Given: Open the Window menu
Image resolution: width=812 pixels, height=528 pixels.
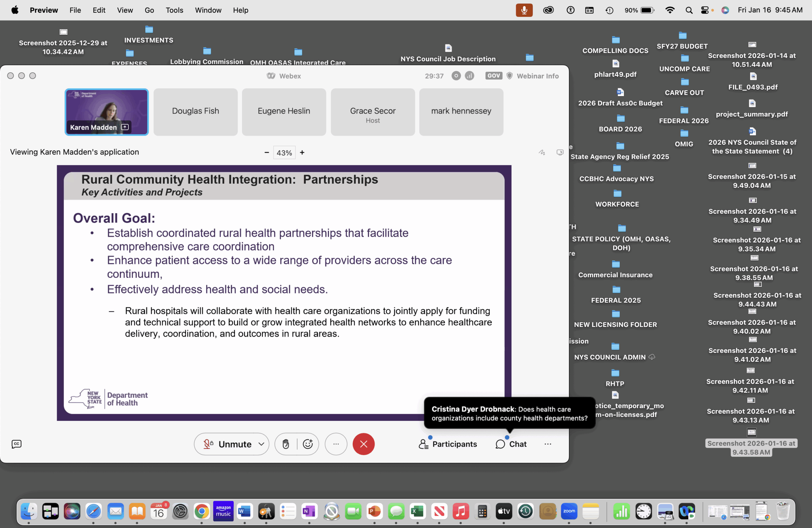Looking at the screenshot, I should (x=208, y=10).
